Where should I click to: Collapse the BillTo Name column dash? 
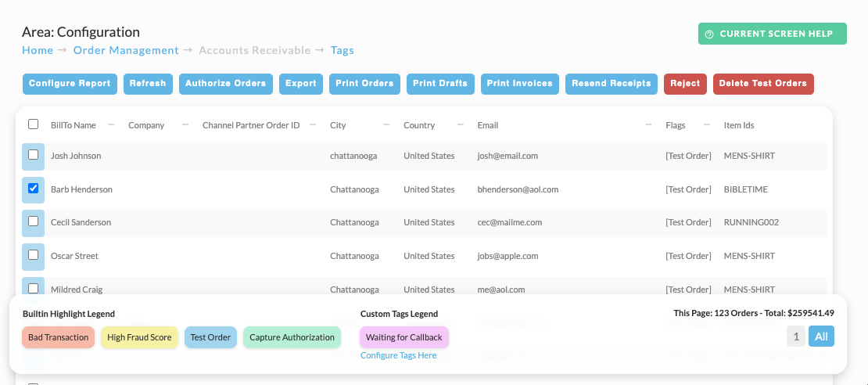click(111, 124)
